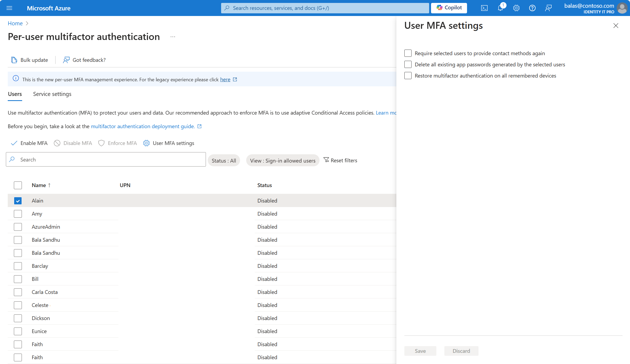The width and height of the screenshot is (630, 364).
Task: Switch to the Users tab
Action: (15, 94)
